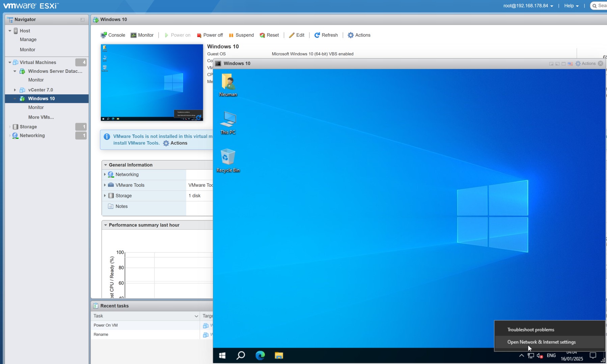The width and height of the screenshot is (607, 364).
Task: Click the Power on toolbar button
Action: click(x=177, y=35)
